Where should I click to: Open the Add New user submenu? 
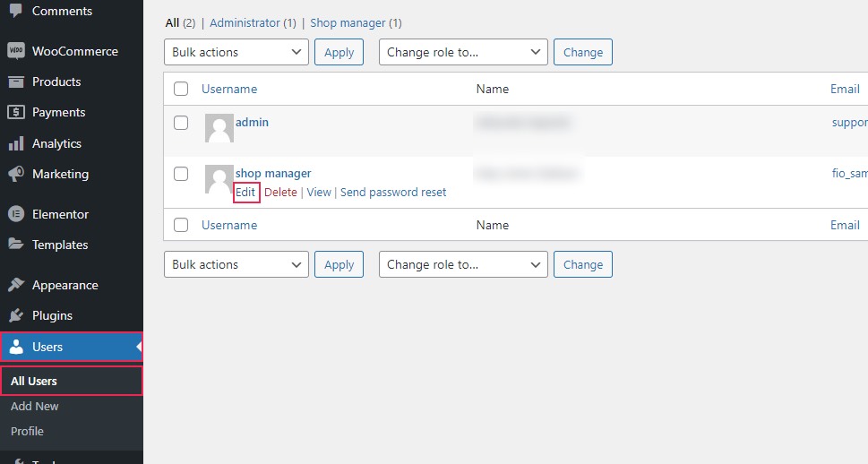click(34, 406)
